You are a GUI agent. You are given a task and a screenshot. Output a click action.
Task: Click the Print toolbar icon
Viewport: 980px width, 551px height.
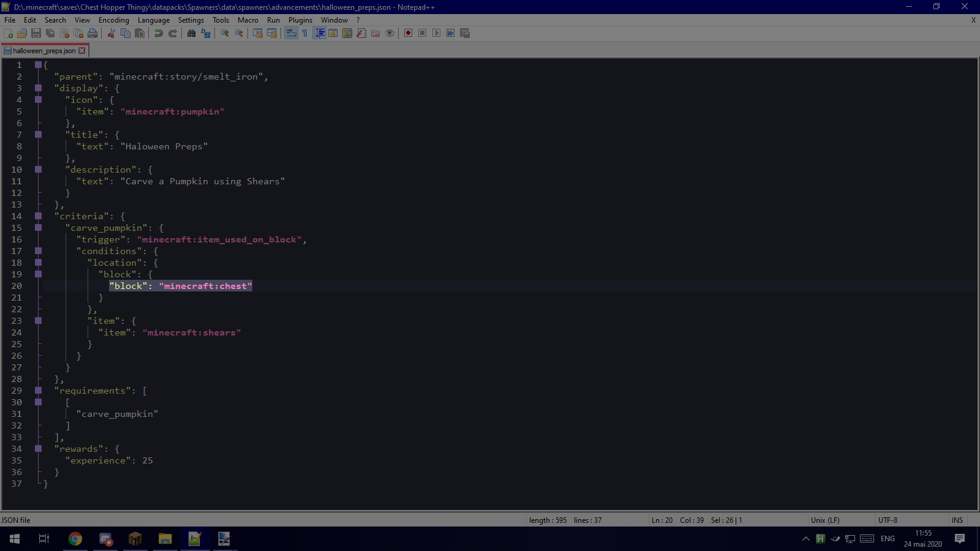pyautogui.click(x=92, y=33)
